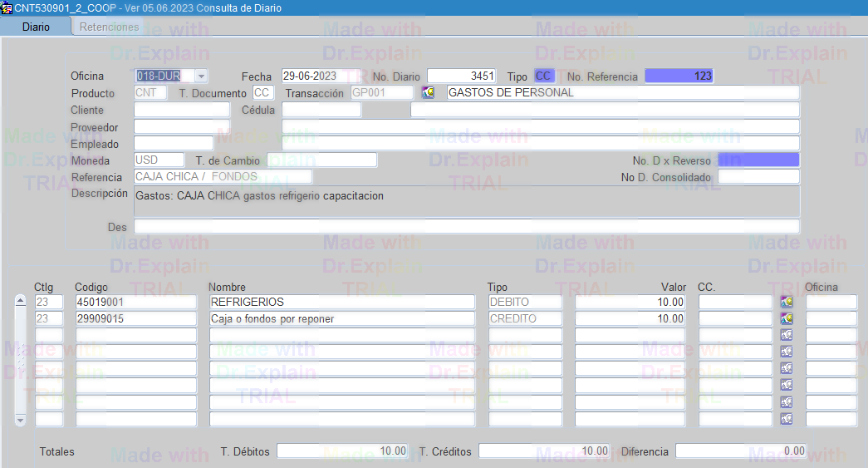
Task: Click the cost center icon on REFRIGERIOS row
Action: [x=787, y=302]
